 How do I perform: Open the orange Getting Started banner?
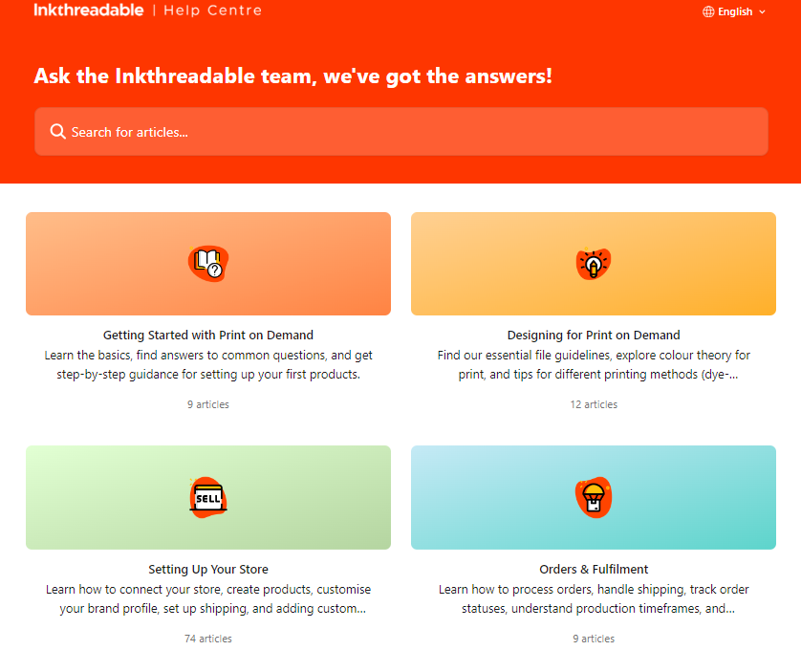(208, 264)
